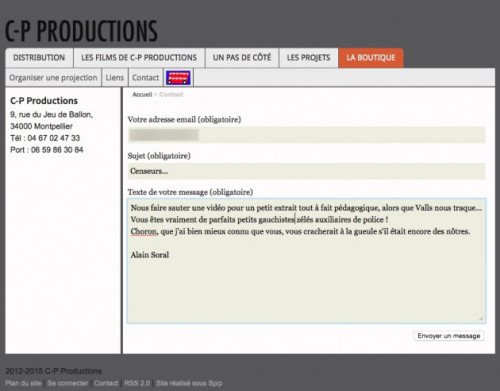
Task: Open the Liens menu item
Action: [115, 78]
